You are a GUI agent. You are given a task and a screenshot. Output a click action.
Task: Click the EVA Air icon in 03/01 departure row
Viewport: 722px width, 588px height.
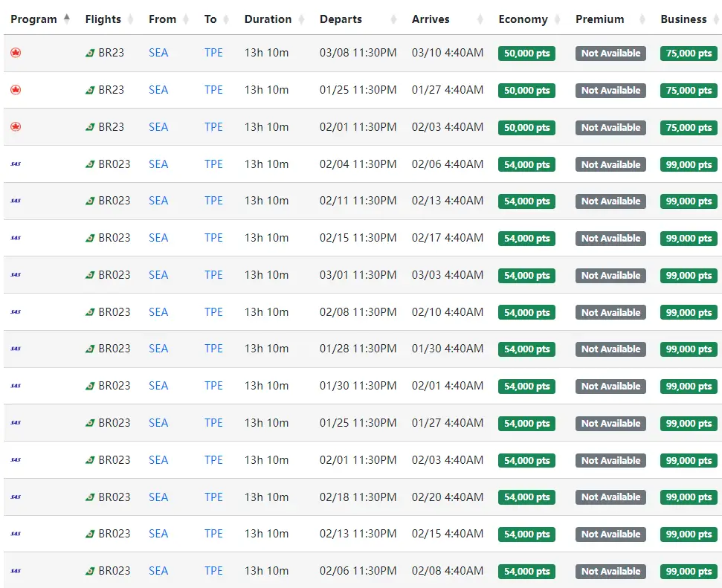coord(90,275)
